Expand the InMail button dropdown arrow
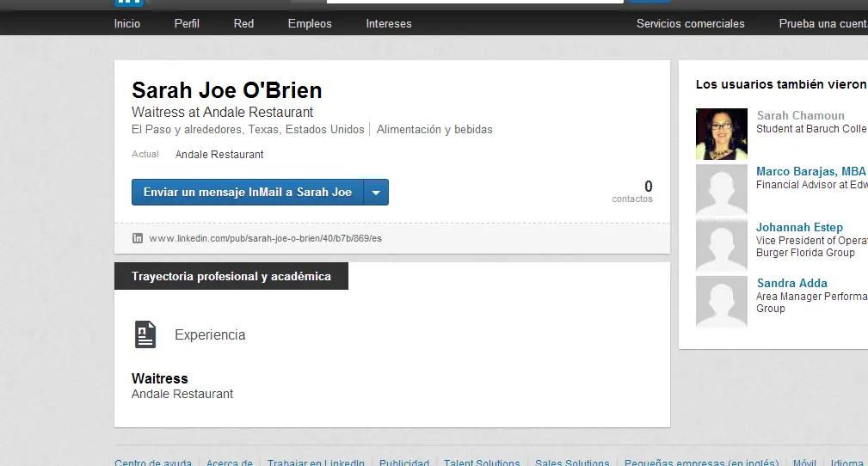 (x=376, y=193)
